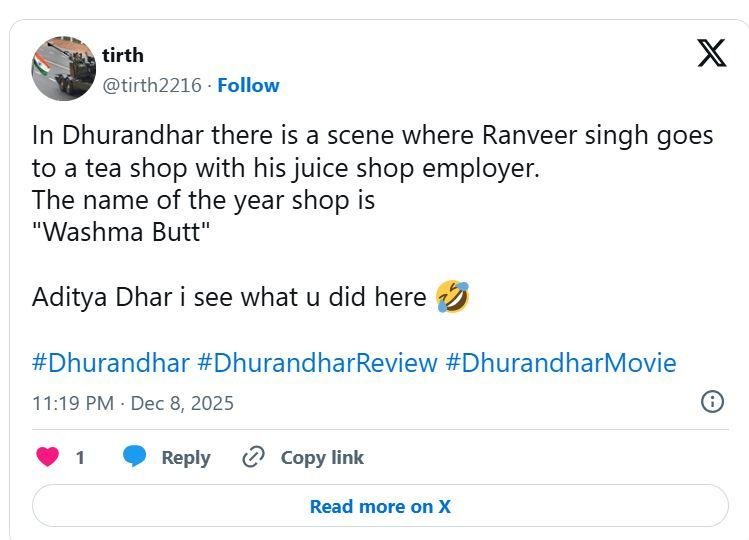749x540 pixels.
Task: Open the 11:19 PM Dec 8, 2025 timestamp
Action: (133, 403)
